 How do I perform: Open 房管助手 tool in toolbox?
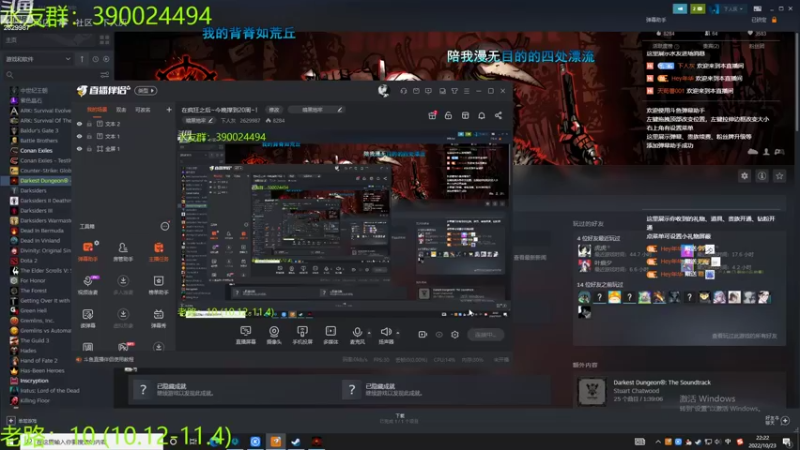(123, 252)
